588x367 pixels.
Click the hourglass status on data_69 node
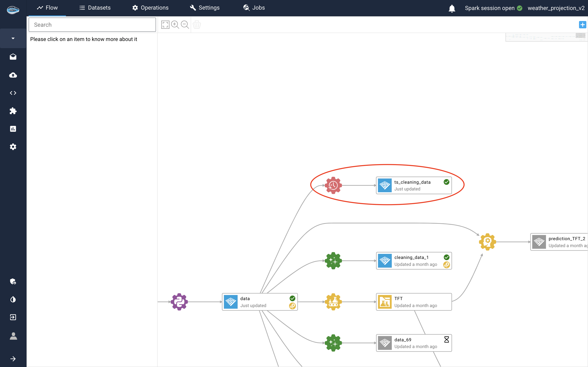click(446, 339)
